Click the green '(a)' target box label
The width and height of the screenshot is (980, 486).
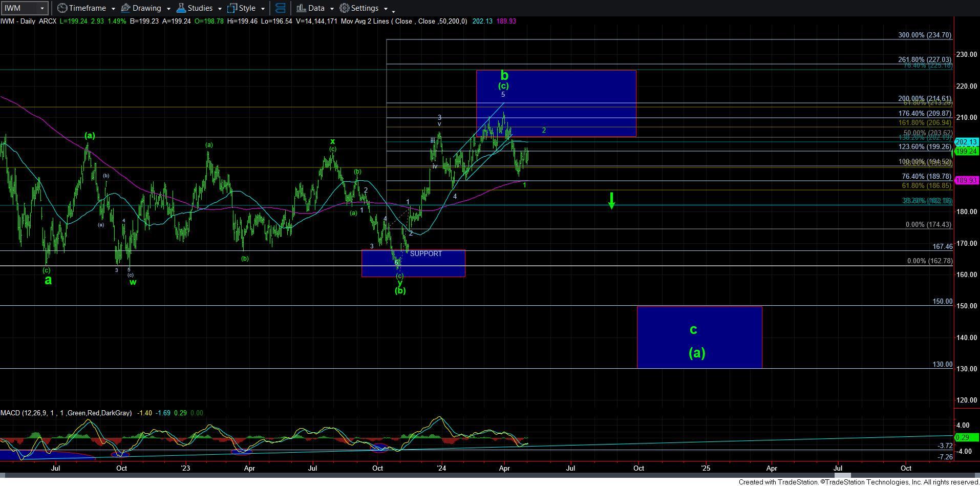point(697,352)
